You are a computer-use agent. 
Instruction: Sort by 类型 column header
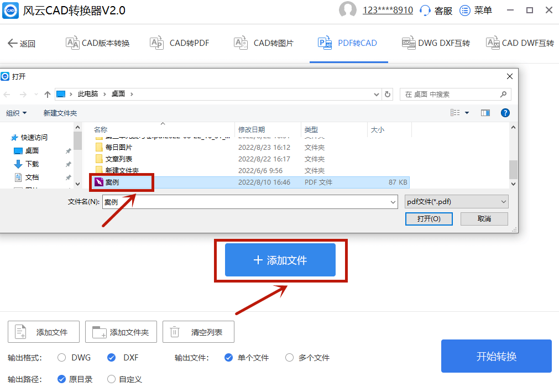tap(311, 130)
